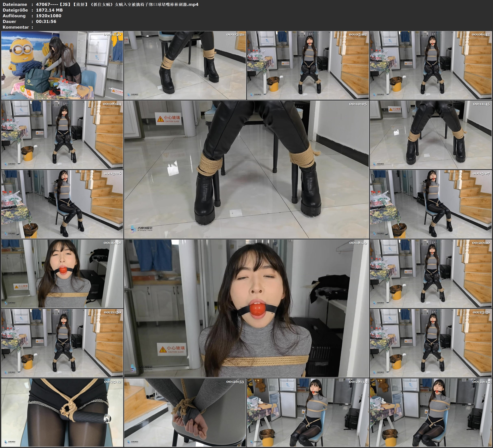This screenshot has width=493, height=448.
Task: Open the thumbnail at 00:08:24
Action: 62,135
